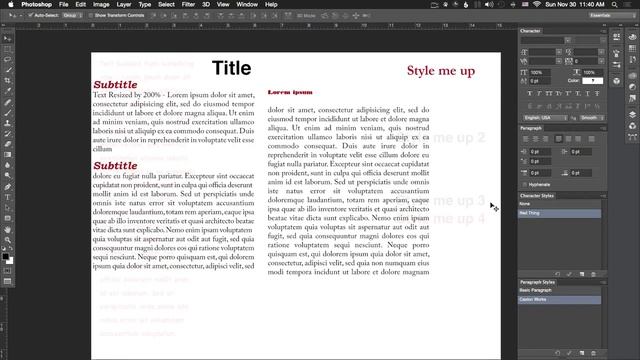
Task: Open Auto-Select Group dropdown
Action: pyautogui.click(x=73, y=16)
